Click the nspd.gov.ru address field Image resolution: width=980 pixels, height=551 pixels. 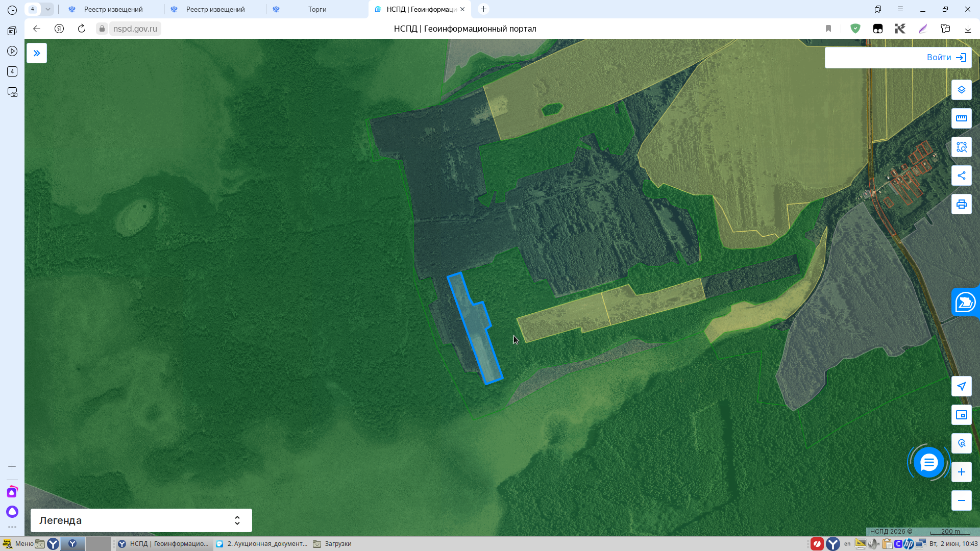pos(135,29)
